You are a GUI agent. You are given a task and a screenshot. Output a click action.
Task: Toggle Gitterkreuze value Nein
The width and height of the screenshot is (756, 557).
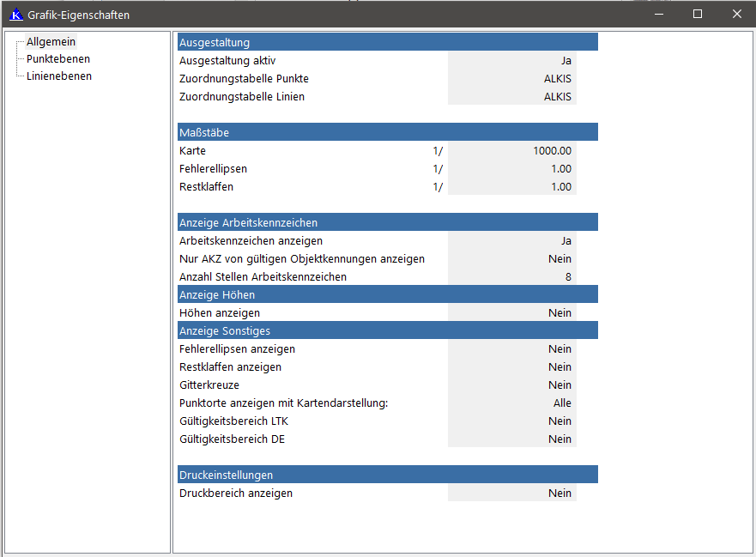(512, 385)
